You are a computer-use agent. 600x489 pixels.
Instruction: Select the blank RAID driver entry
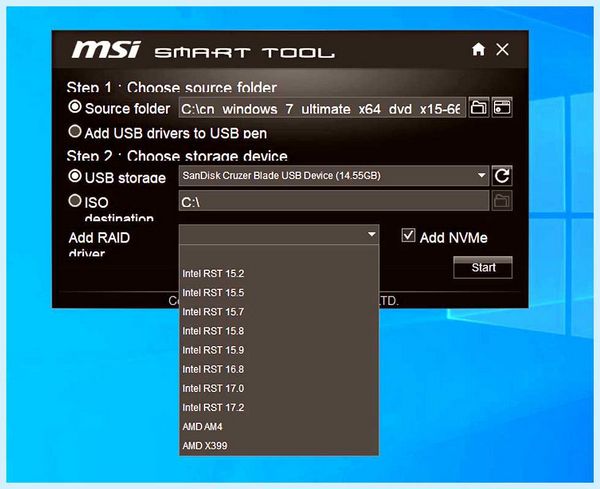pyautogui.click(x=279, y=254)
